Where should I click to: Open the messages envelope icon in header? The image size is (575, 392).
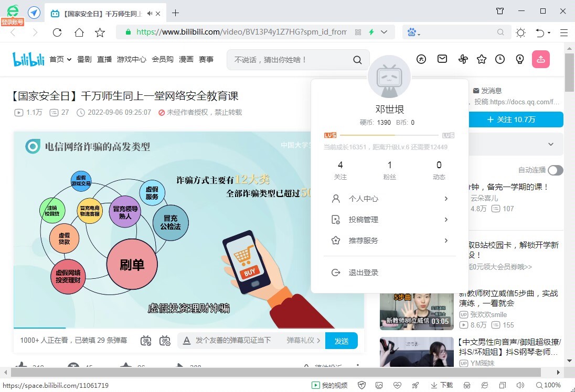pyautogui.click(x=442, y=59)
